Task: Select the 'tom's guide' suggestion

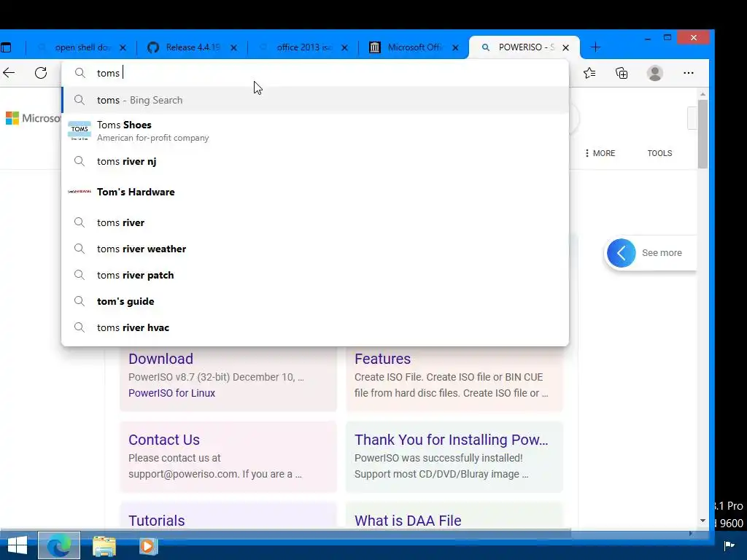Action: [x=315, y=301]
